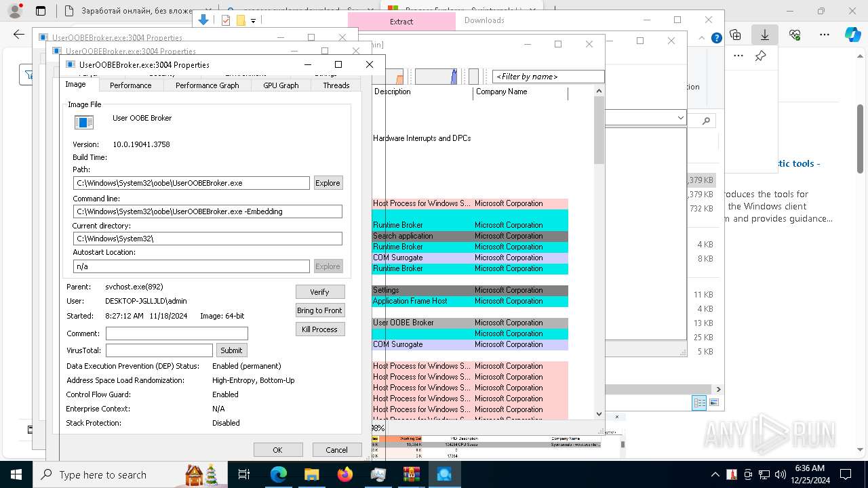Click the Process Explorer list scrollbar
The width and height of the screenshot is (868, 488).
pos(599,129)
